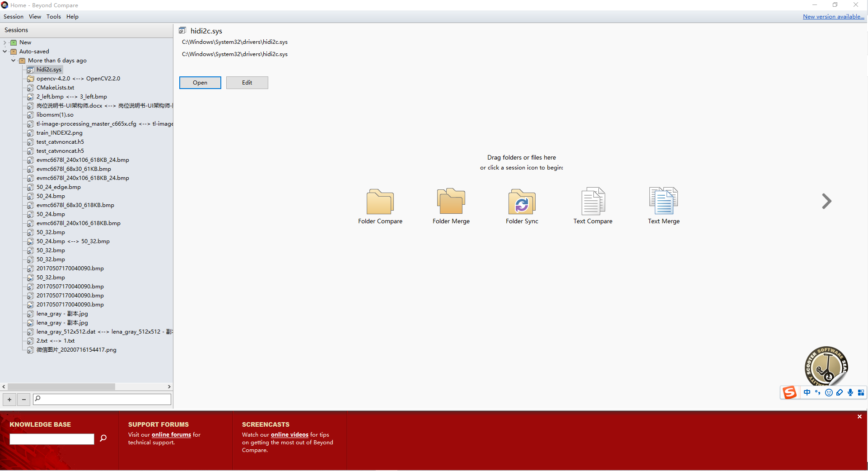Launch the Folder Compare session icon

pyautogui.click(x=380, y=202)
